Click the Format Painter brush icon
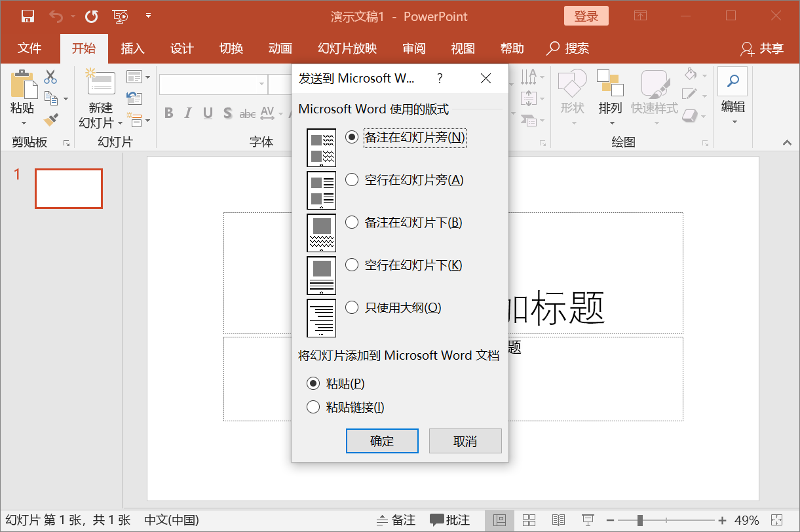The height and width of the screenshot is (532, 800). click(x=50, y=120)
